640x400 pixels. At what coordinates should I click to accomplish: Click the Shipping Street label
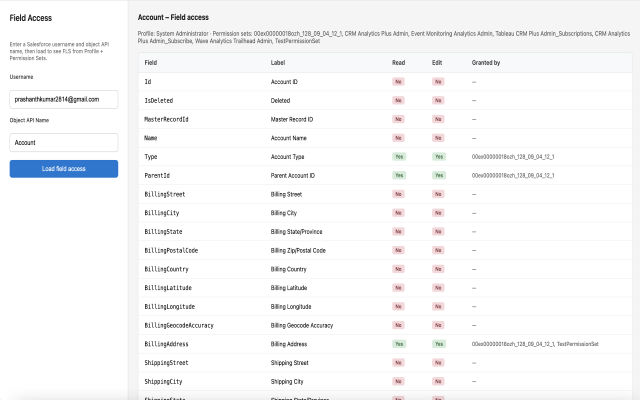coord(289,363)
